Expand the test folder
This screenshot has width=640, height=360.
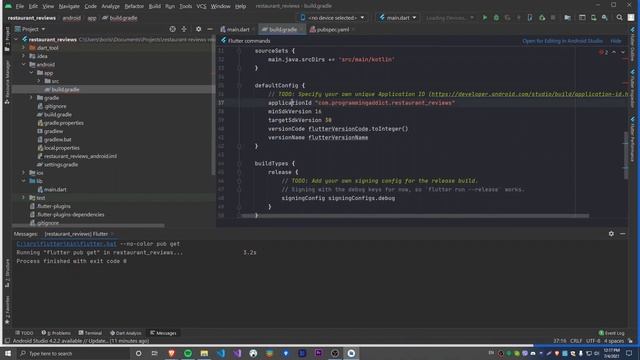tap(23, 198)
